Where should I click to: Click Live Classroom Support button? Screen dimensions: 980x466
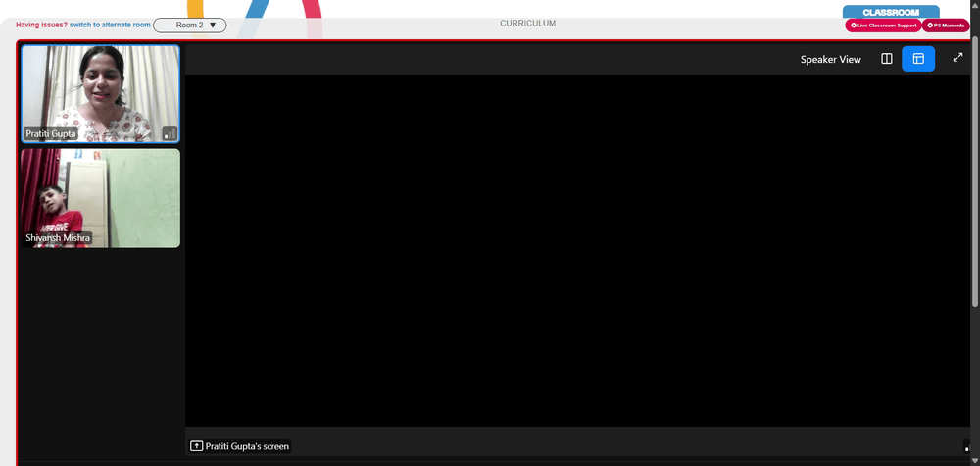click(883, 26)
